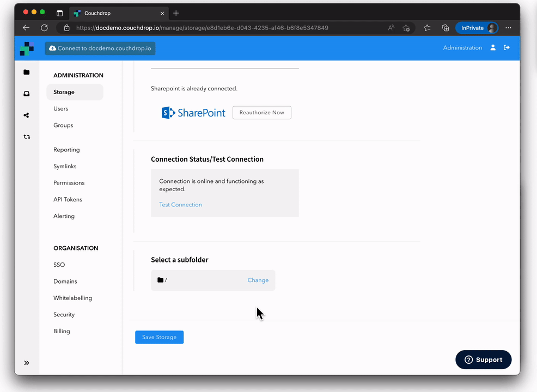The image size is (537, 392).
Task: Click the logout icon in header
Action: pos(507,47)
